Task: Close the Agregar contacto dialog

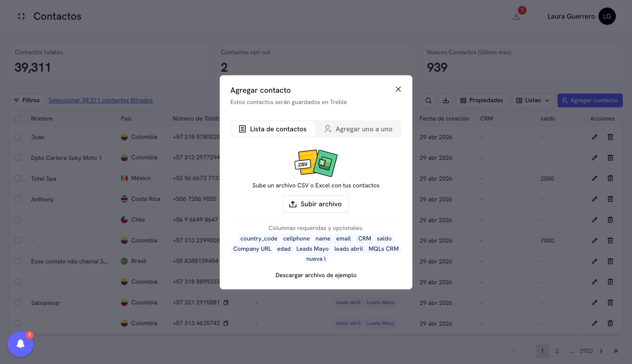Action: pos(398,89)
